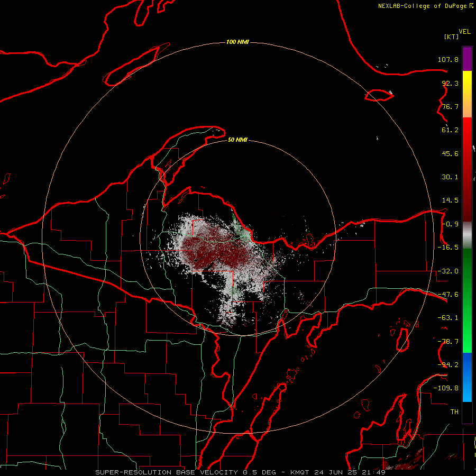Click the -63.1 legend value

(x=448, y=318)
